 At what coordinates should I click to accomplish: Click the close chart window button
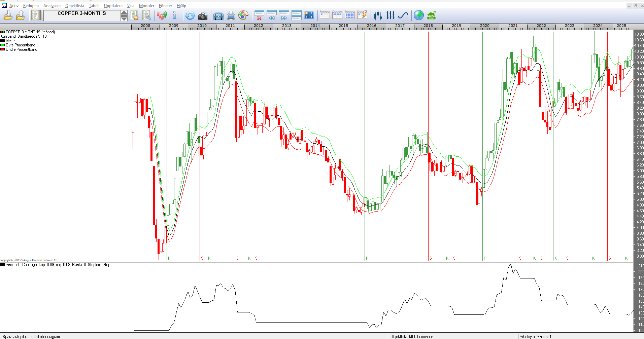[x=259, y=15]
